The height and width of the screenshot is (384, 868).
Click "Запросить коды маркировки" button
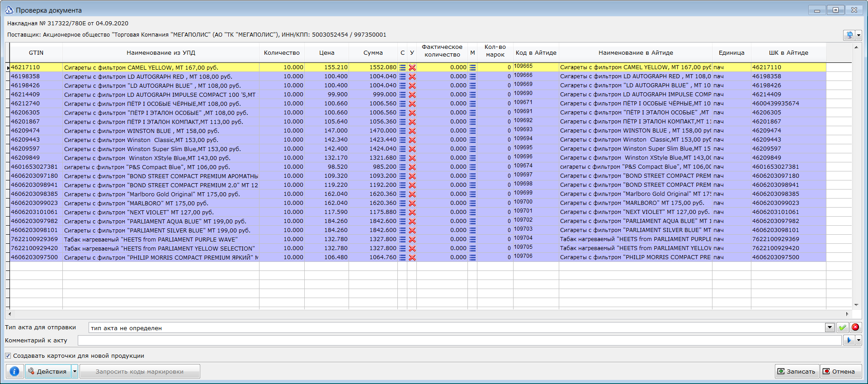[x=139, y=371]
